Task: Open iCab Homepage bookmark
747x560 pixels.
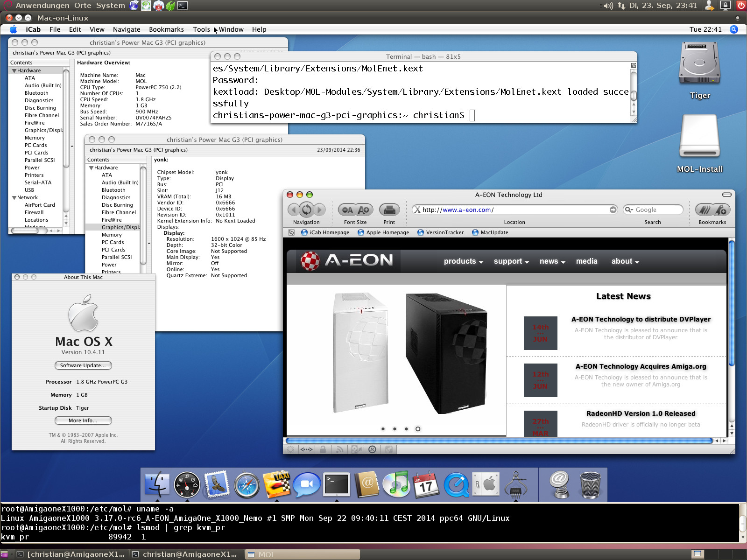Action: (325, 232)
